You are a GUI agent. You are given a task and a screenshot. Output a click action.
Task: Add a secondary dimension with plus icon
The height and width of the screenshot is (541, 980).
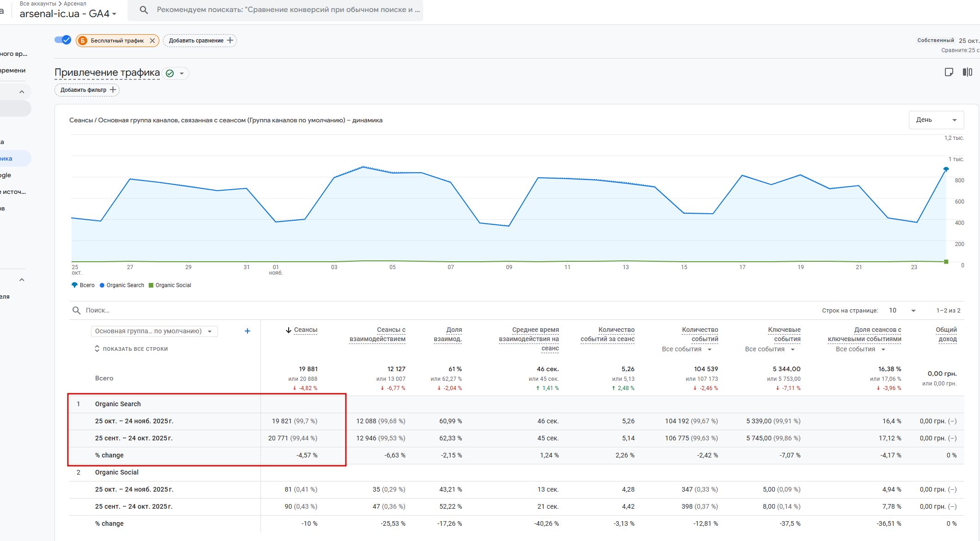tap(247, 331)
